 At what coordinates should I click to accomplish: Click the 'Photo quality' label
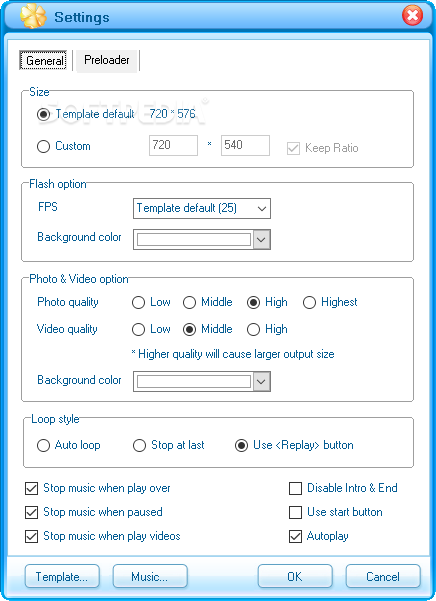pos(68,302)
